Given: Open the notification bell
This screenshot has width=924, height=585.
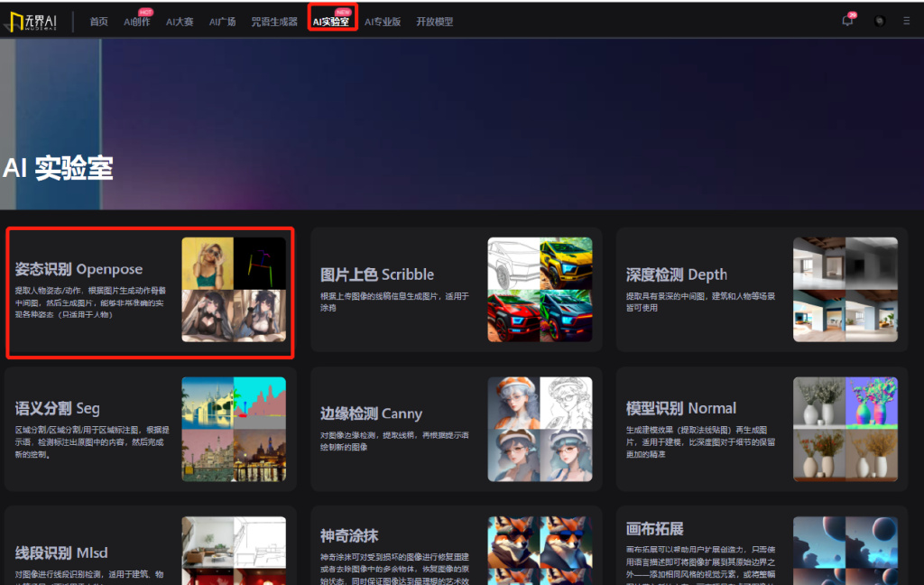Looking at the screenshot, I should pyautogui.click(x=847, y=21).
